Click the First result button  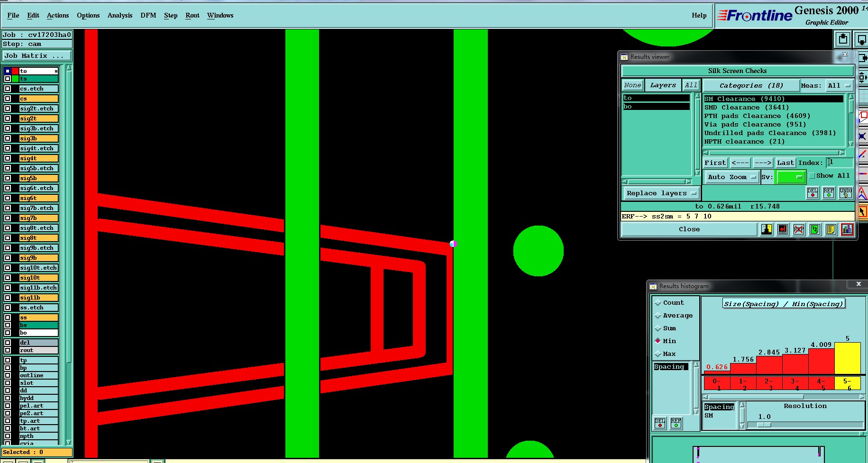click(715, 163)
